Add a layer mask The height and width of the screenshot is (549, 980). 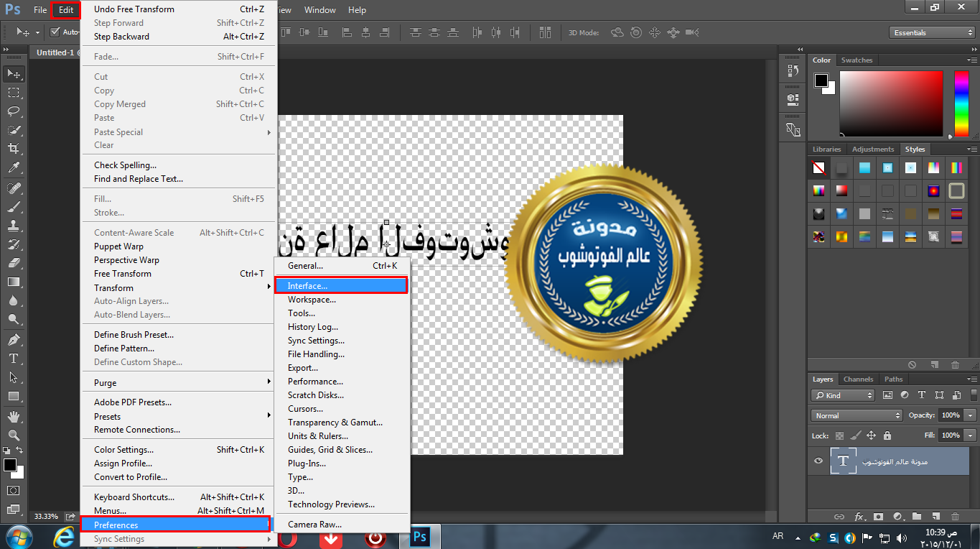[878, 516]
